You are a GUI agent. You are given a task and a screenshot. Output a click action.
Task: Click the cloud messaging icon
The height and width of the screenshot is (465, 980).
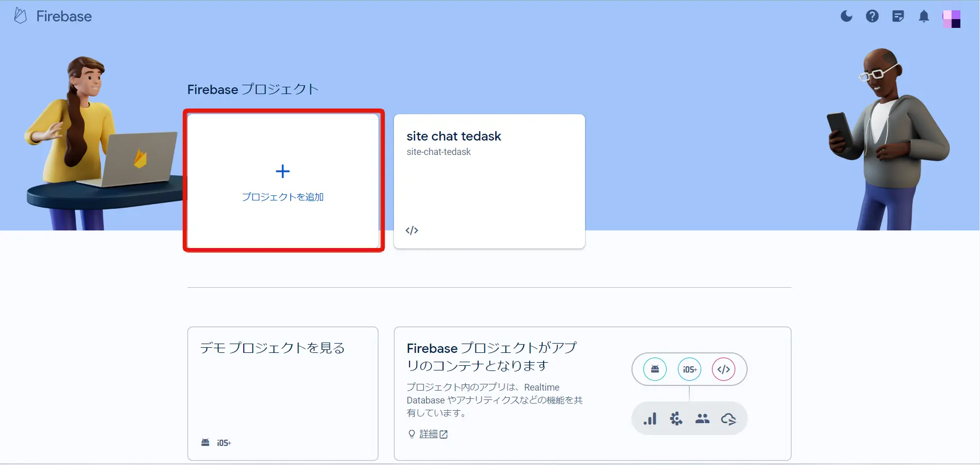pyautogui.click(x=729, y=419)
